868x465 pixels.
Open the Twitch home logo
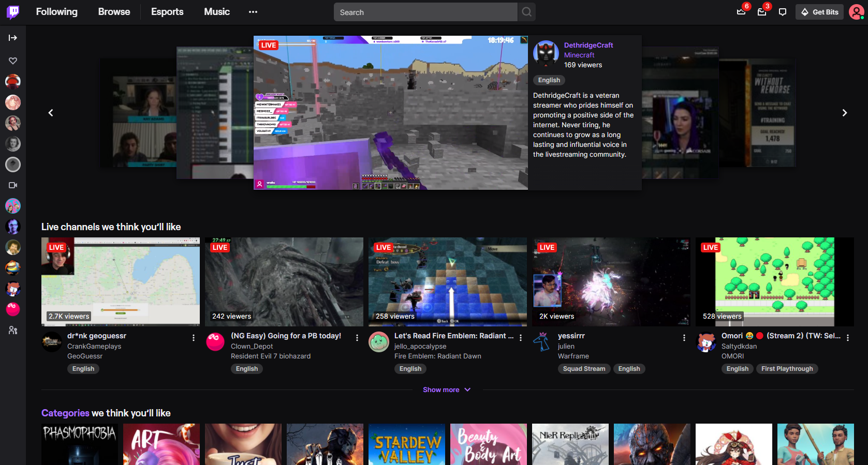tap(13, 12)
